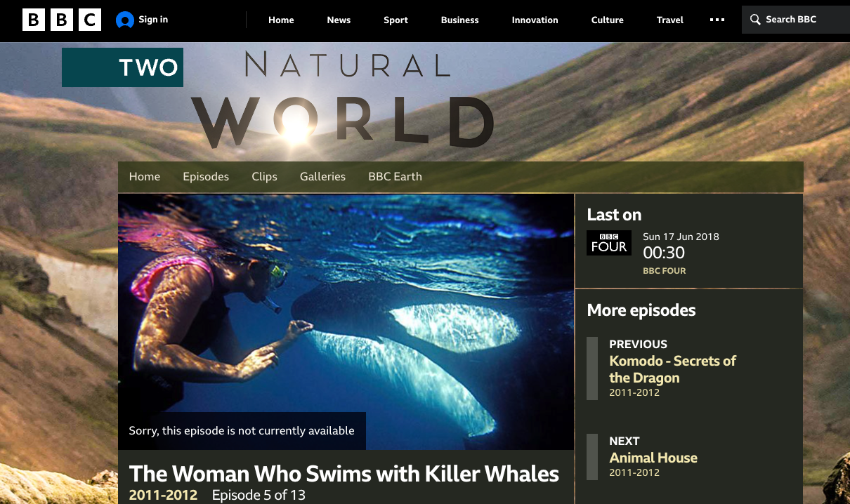Open the BBC Earth tab
The image size is (850, 504).
395,177
